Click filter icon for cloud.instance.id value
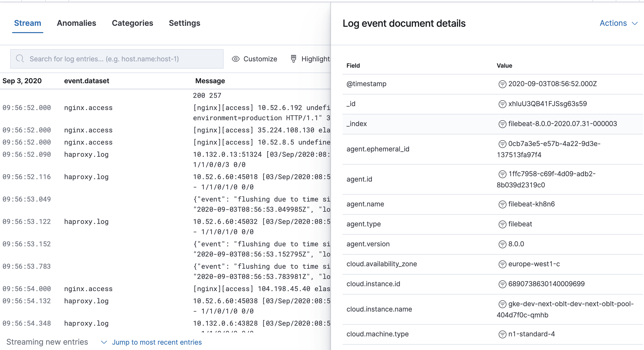Image resolution: width=644 pixels, height=350 pixels. tap(502, 285)
